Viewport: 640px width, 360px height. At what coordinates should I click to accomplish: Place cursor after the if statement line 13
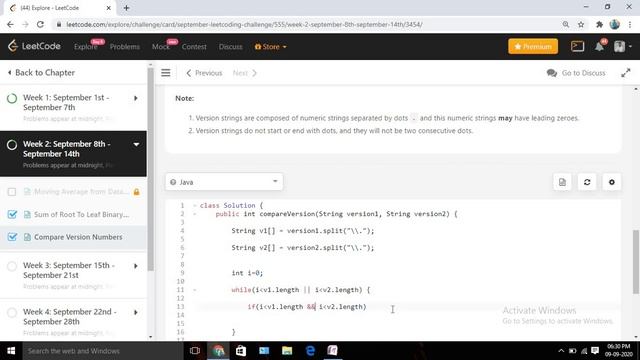[x=367, y=307]
